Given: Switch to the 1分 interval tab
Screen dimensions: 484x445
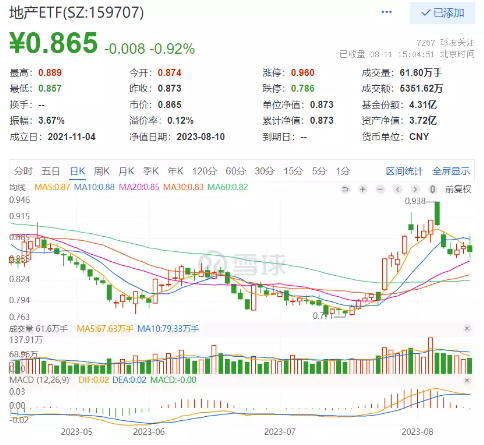Looking at the screenshot, I should [x=343, y=171].
